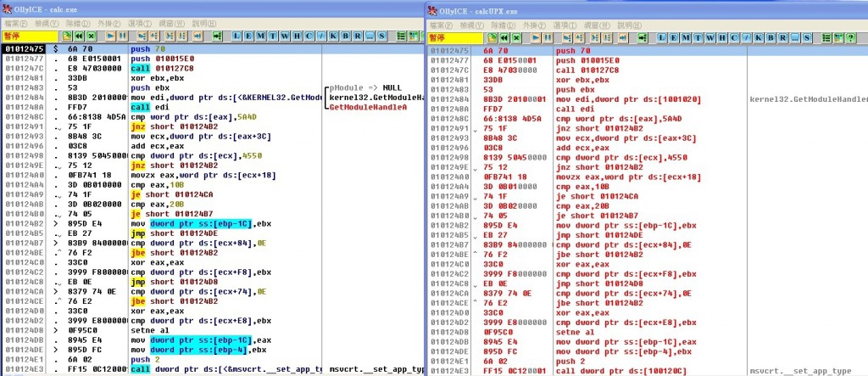Show Memory map (M) in calcUPX.exe window

[x=686, y=37]
